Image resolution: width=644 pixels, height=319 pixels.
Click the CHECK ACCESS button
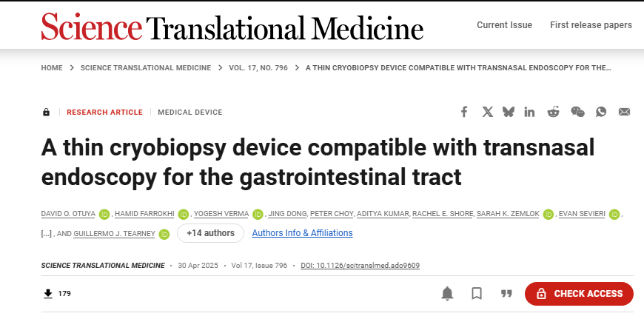(579, 294)
